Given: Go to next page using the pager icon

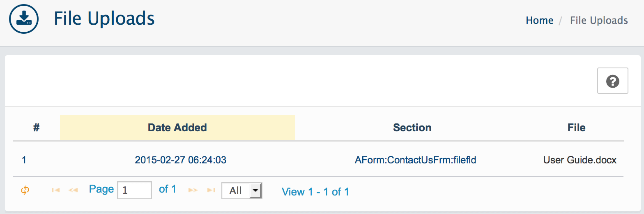Looking at the screenshot, I should (x=193, y=190).
